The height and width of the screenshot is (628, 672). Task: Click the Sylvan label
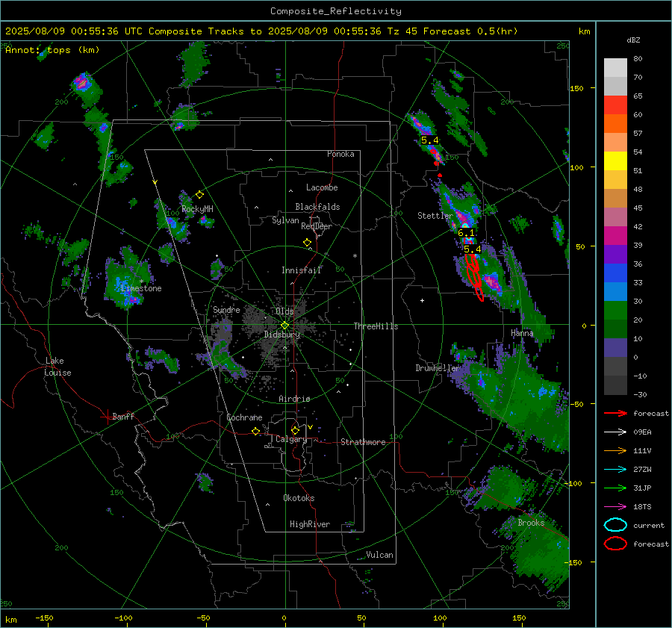(x=285, y=220)
